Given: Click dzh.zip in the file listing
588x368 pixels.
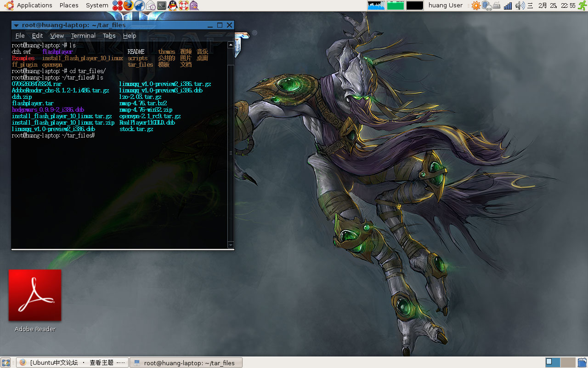Looking at the screenshot, I should click(x=22, y=97).
